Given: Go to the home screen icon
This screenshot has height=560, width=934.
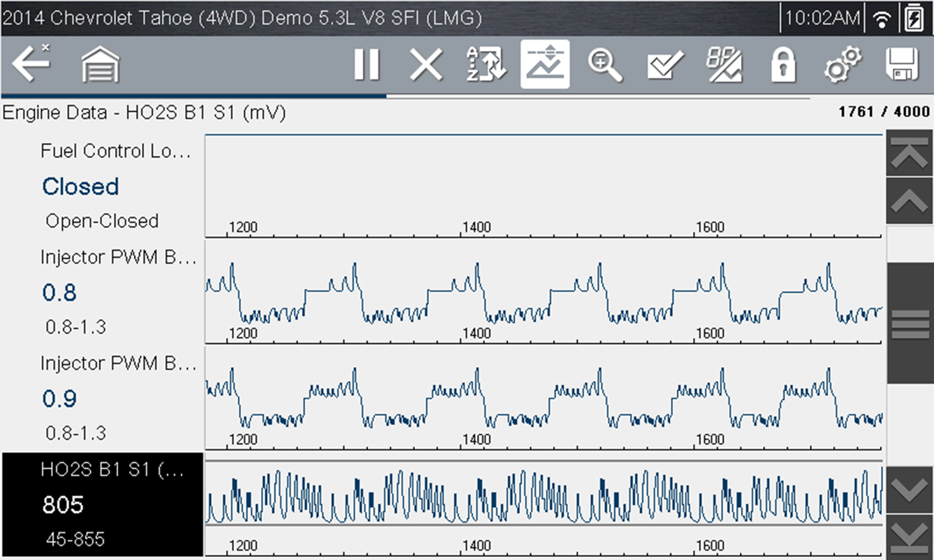Looking at the screenshot, I should tap(100, 64).
